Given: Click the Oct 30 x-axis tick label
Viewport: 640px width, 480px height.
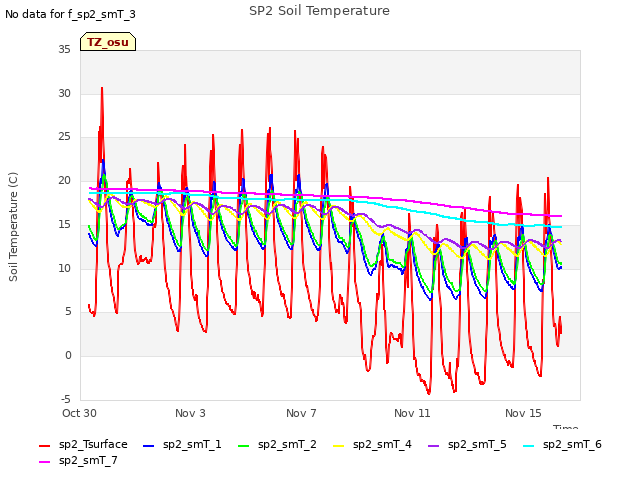Looking at the screenshot, I should coord(79,413).
